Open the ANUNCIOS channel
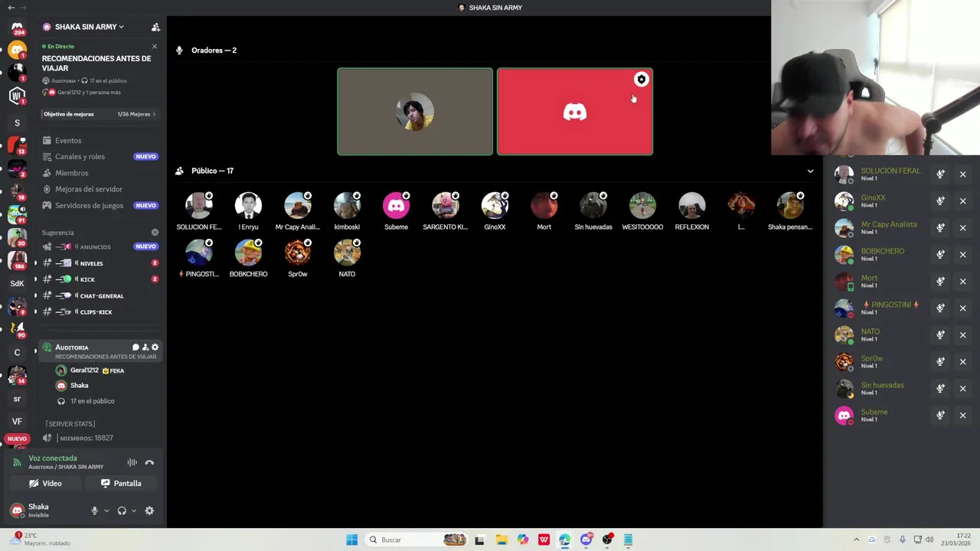The image size is (980, 551). click(x=100, y=247)
